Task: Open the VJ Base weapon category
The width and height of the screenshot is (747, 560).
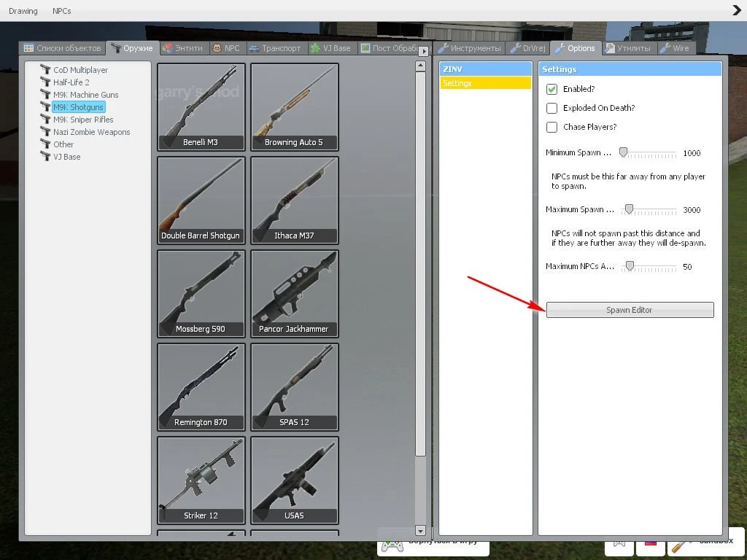Action: (x=66, y=157)
